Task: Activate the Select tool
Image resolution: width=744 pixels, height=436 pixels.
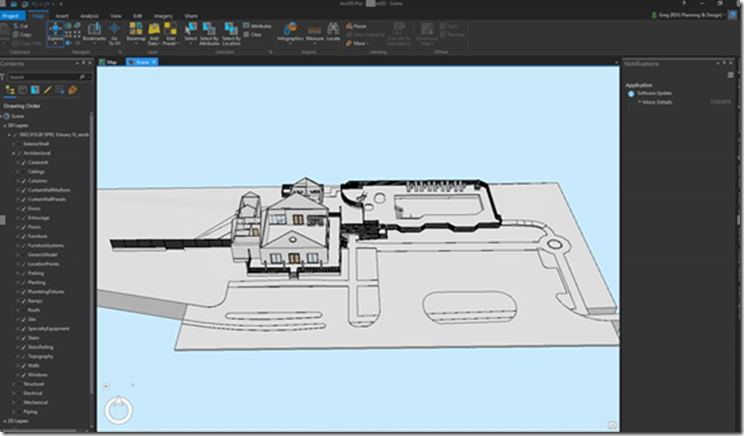Action: point(191,33)
